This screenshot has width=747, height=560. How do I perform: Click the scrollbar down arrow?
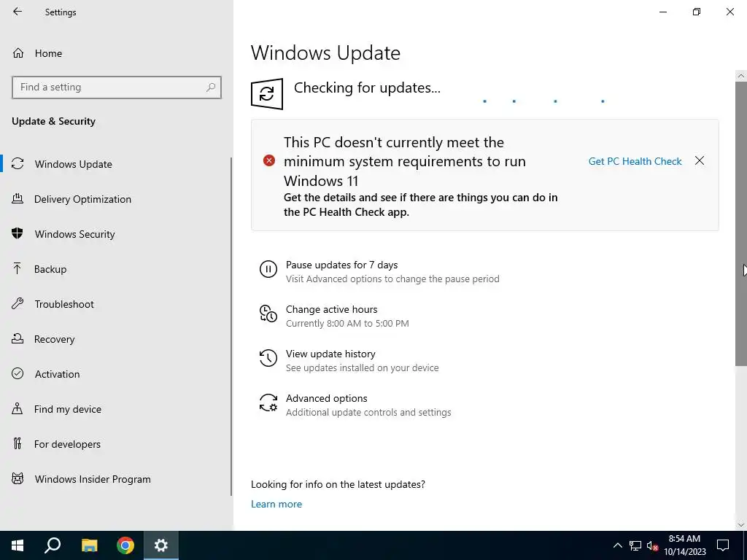coord(741,525)
